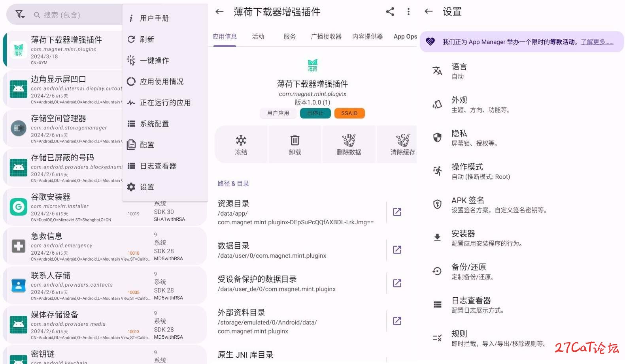625x364 pixels.
Task: Tap the 删除数据 action button
Action: click(349, 144)
